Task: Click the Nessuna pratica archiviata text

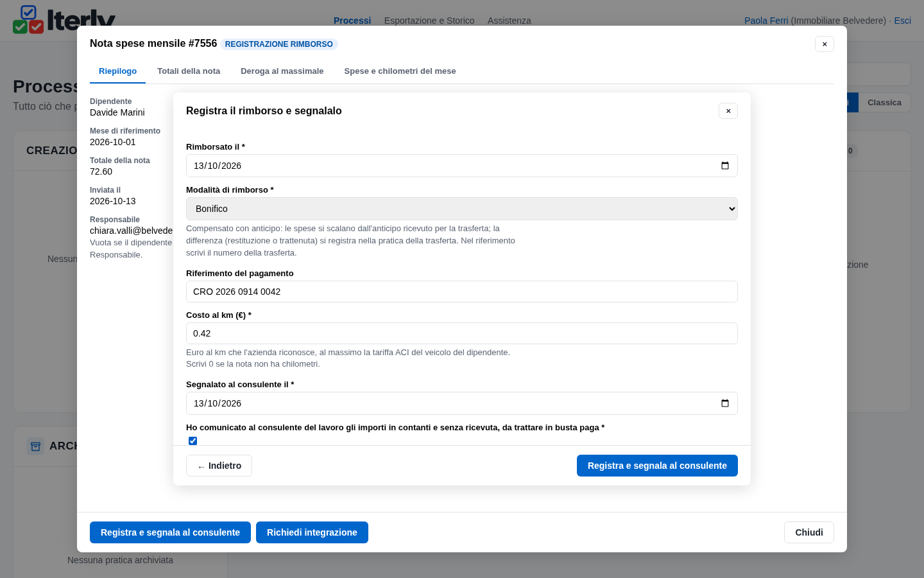Action: pos(121,560)
